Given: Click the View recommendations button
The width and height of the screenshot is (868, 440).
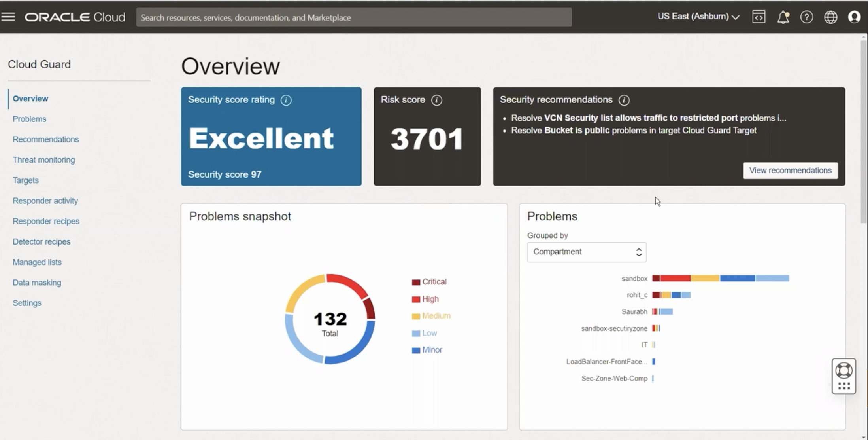Looking at the screenshot, I should 790,171.
